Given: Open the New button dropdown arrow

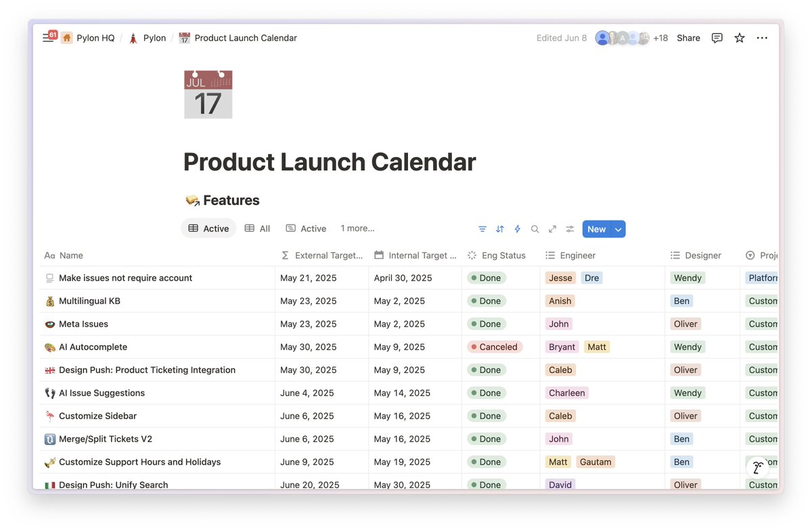Looking at the screenshot, I should (618, 229).
